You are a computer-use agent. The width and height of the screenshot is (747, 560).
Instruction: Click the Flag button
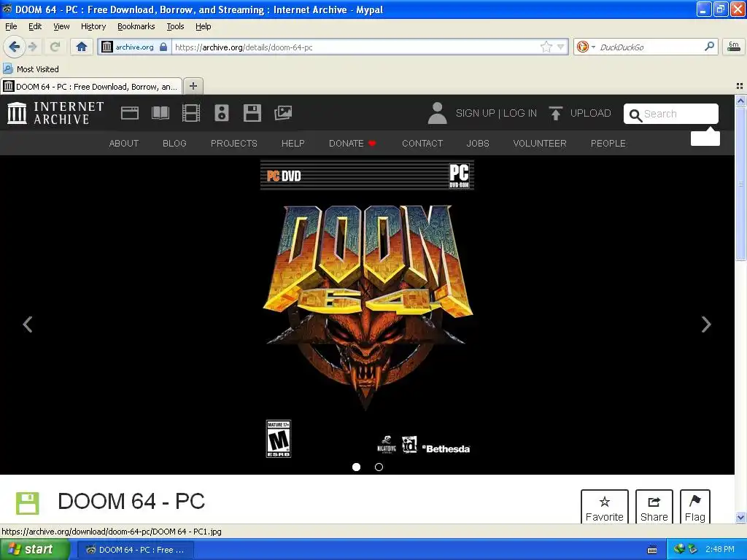[x=695, y=507]
